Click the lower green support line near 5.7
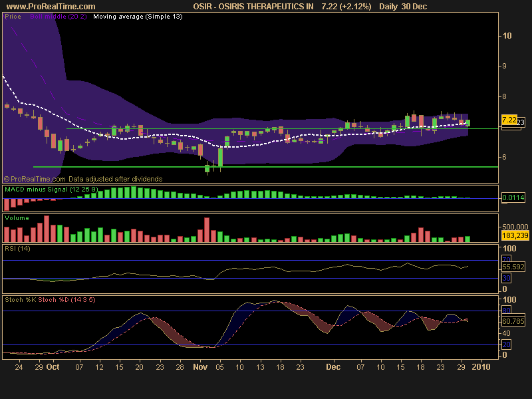This screenshot has width=532, height=399. 265,167
